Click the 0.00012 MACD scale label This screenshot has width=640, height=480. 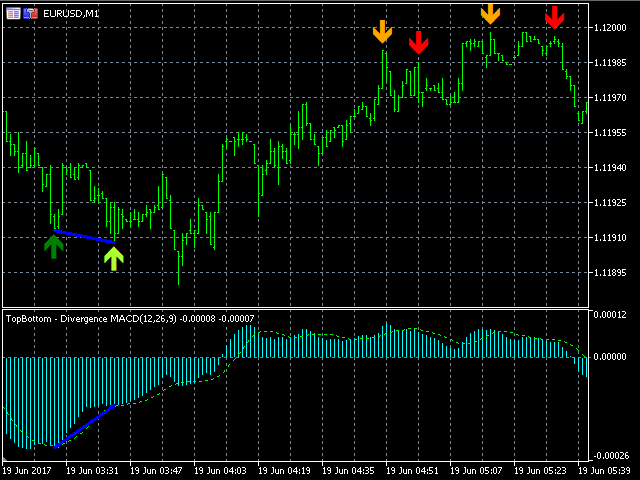[611, 315]
